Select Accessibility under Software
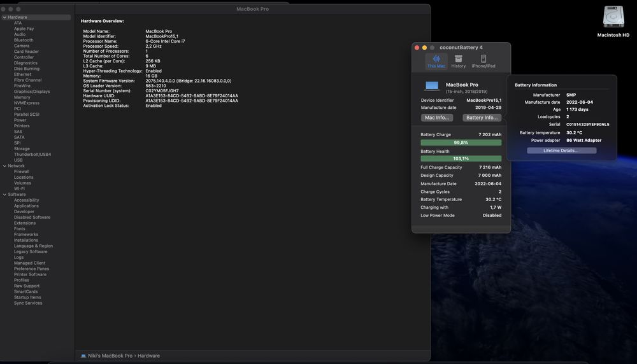This screenshot has width=637, height=364. (26, 200)
